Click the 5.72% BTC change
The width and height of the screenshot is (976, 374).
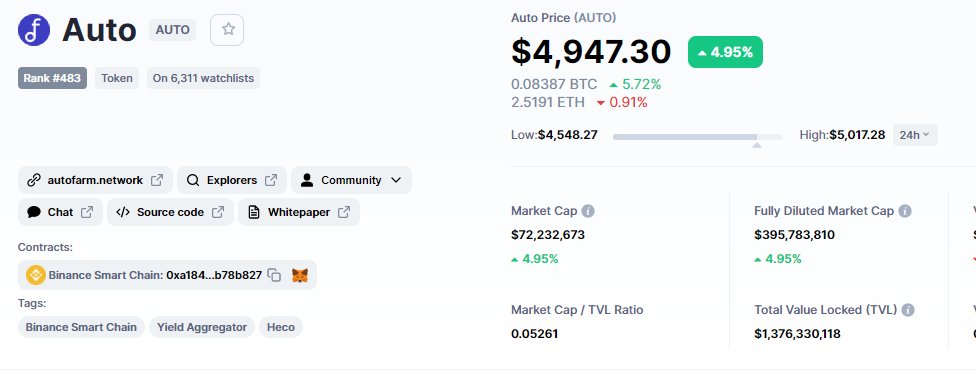coord(635,84)
